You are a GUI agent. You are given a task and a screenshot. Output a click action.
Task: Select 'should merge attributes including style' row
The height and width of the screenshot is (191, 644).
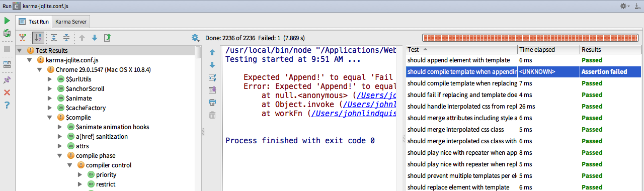[x=523, y=118]
